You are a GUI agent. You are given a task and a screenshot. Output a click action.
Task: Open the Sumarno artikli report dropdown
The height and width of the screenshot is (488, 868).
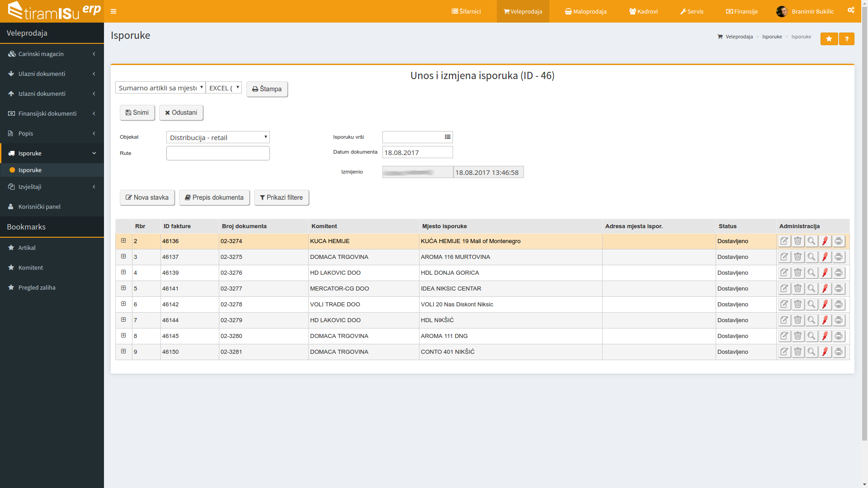[160, 88]
